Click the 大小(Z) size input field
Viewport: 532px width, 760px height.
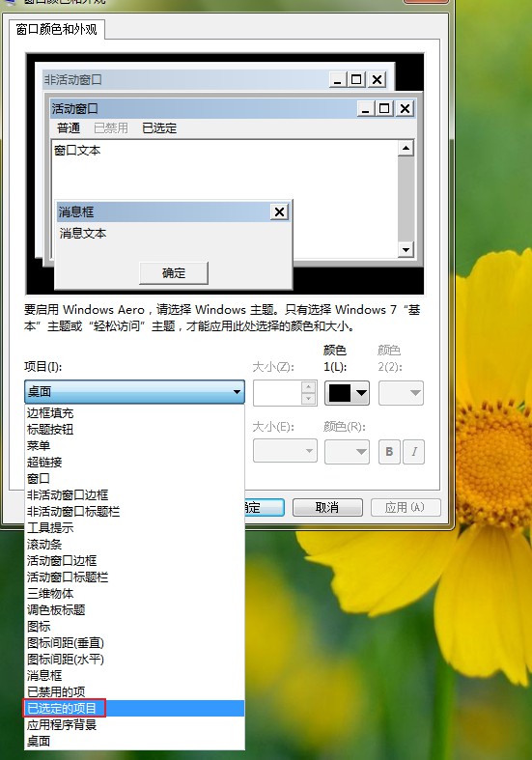(x=277, y=393)
